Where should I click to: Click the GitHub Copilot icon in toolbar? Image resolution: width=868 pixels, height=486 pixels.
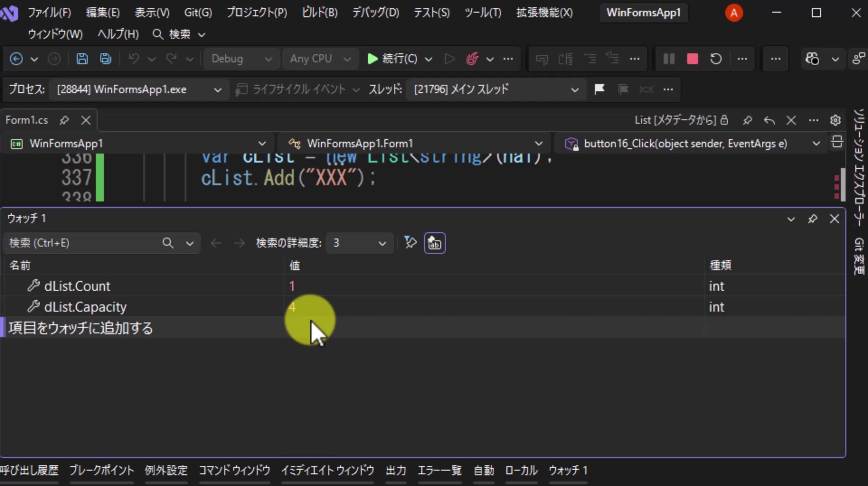(x=812, y=59)
